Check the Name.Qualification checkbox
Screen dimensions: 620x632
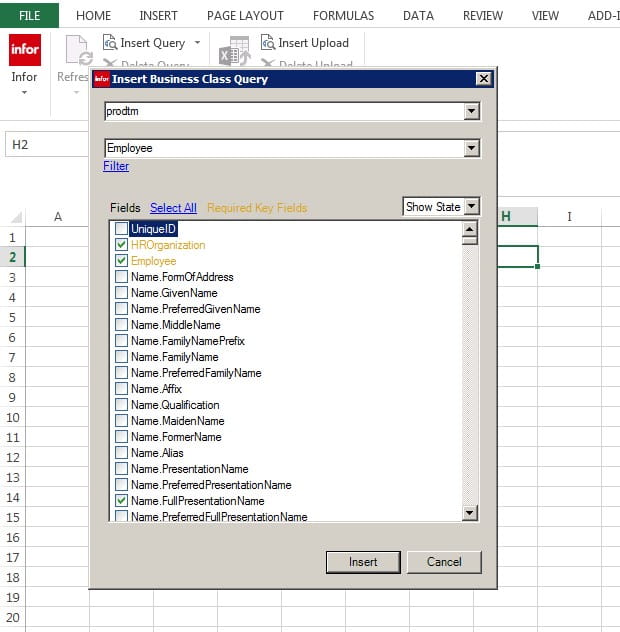point(121,405)
